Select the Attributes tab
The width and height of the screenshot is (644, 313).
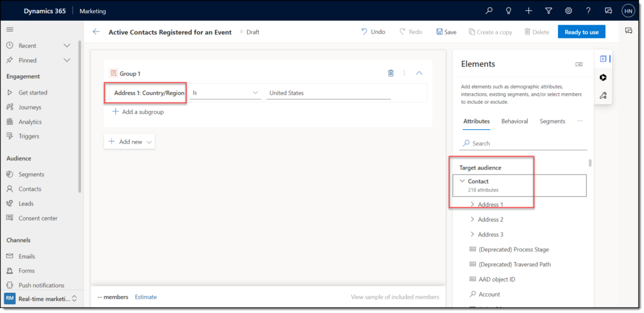coord(477,122)
